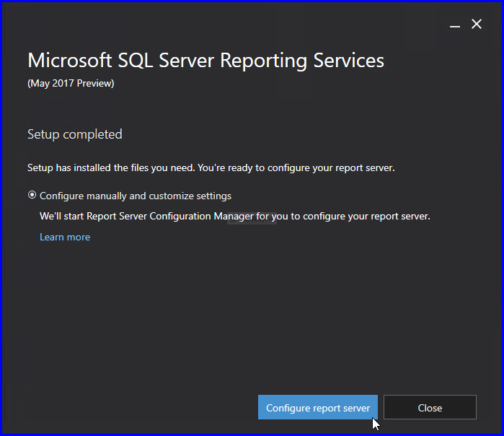Viewport: 504px width, 436px height.
Task: Open the Learn more link
Action: tap(65, 237)
